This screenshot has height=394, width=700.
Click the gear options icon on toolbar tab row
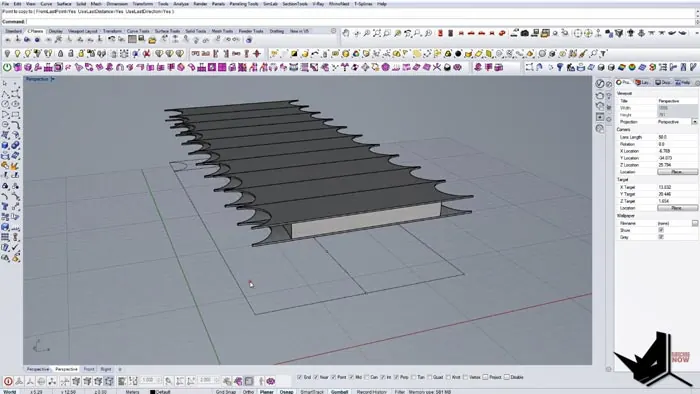333,31
